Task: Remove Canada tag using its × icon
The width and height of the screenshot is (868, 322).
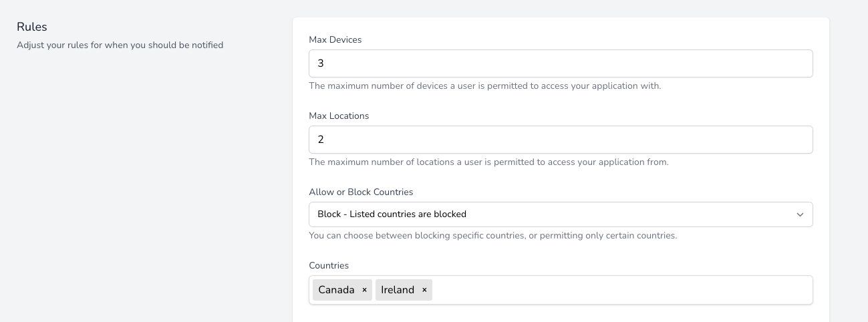Action: 364,290
